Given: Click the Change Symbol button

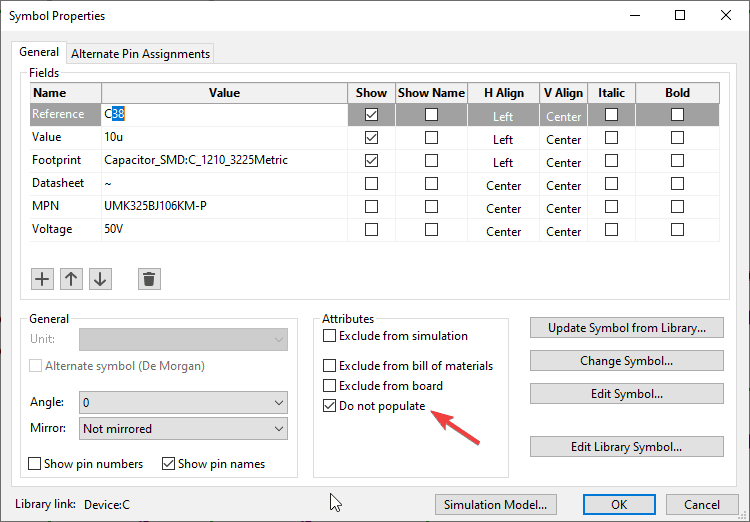Looking at the screenshot, I should 626,361.
